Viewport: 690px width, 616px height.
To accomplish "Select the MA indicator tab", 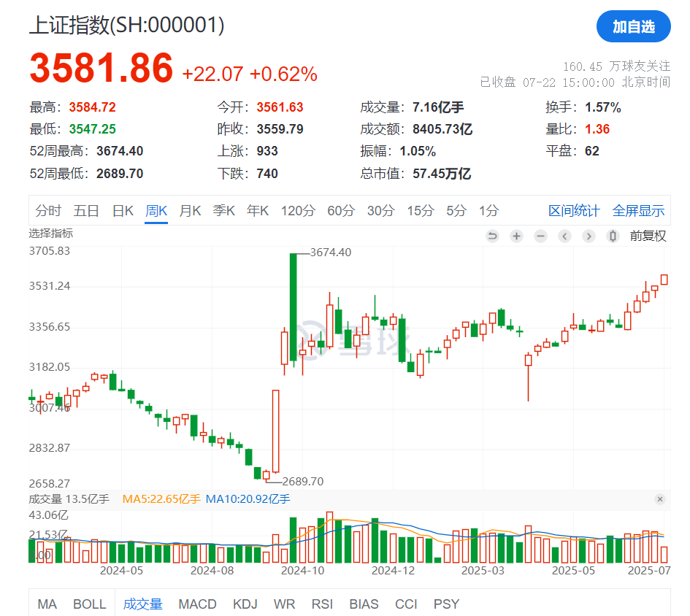I will (x=47, y=604).
